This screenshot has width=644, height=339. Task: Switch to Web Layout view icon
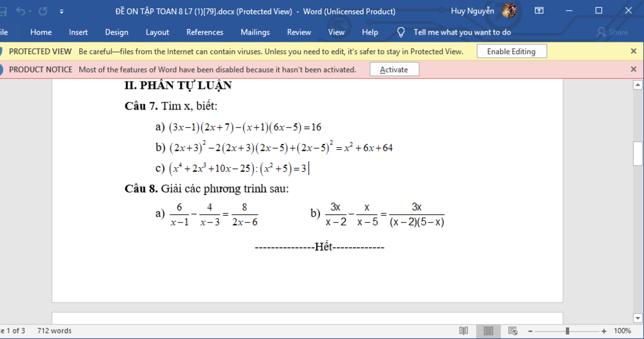pos(513,331)
